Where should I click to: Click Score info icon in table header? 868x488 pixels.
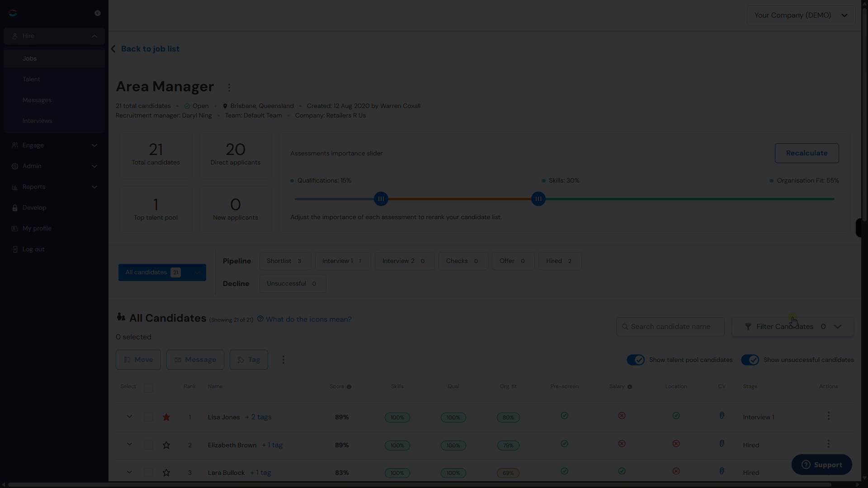coord(349,387)
